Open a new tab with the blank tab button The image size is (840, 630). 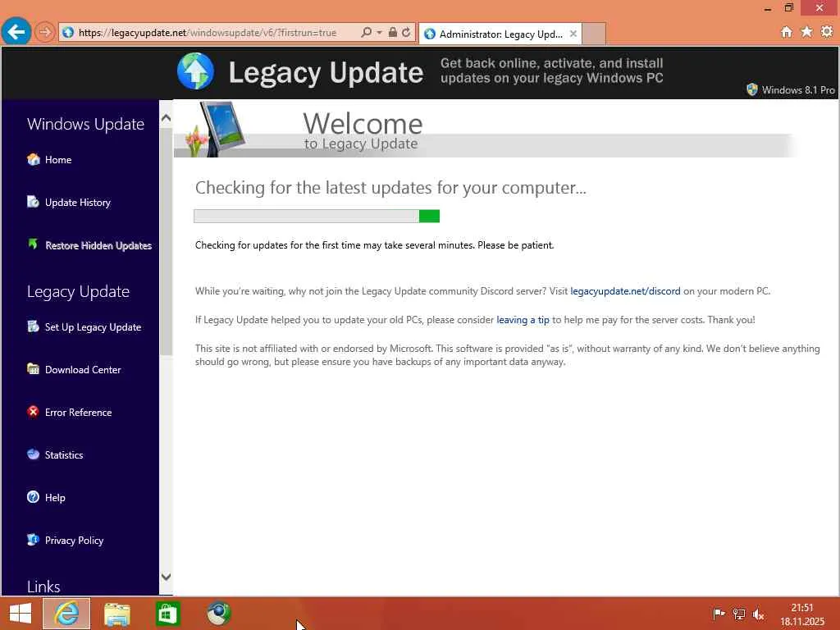(x=594, y=34)
